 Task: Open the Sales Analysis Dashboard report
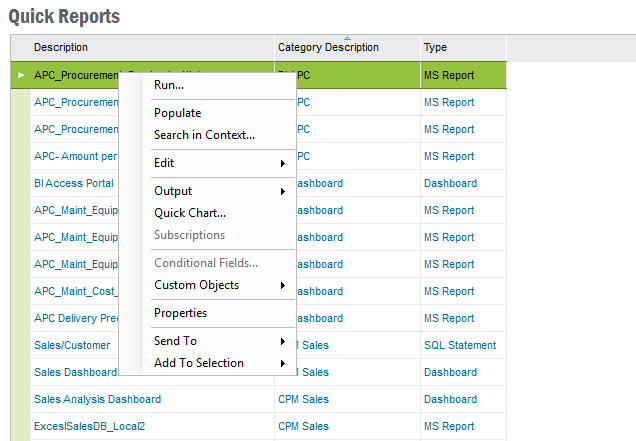pyautogui.click(x=97, y=399)
